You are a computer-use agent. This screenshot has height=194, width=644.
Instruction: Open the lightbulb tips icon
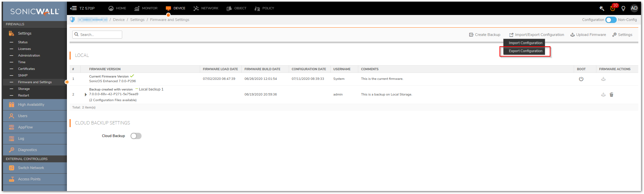click(x=623, y=8)
